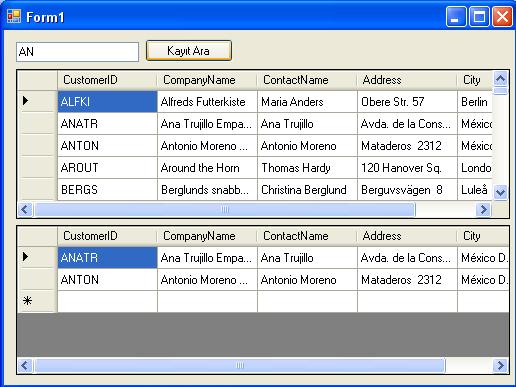Select the BERGS cell in upper grid

click(x=107, y=190)
